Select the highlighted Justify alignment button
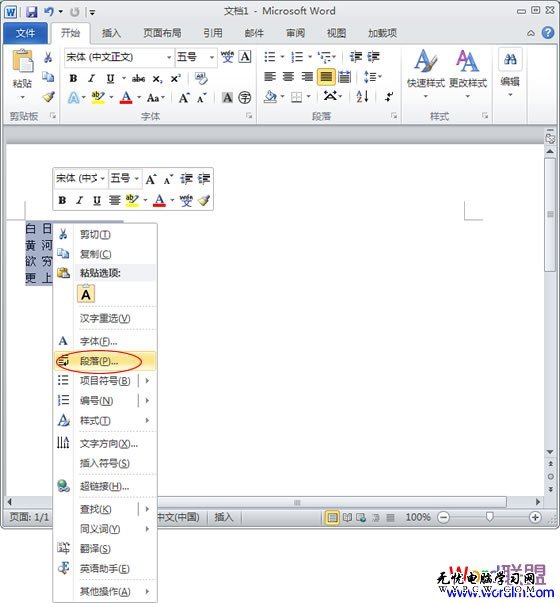The height and width of the screenshot is (603, 560). (x=326, y=77)
